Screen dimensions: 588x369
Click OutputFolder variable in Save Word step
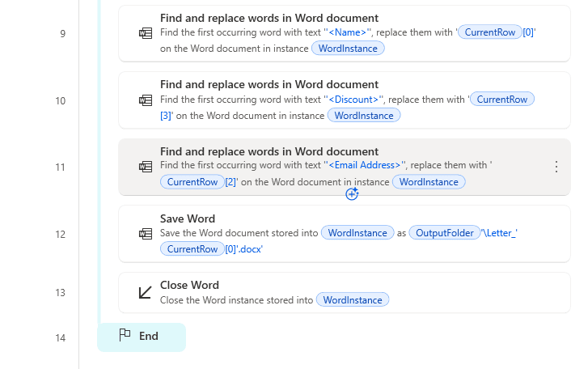click(x=444, y=233)
